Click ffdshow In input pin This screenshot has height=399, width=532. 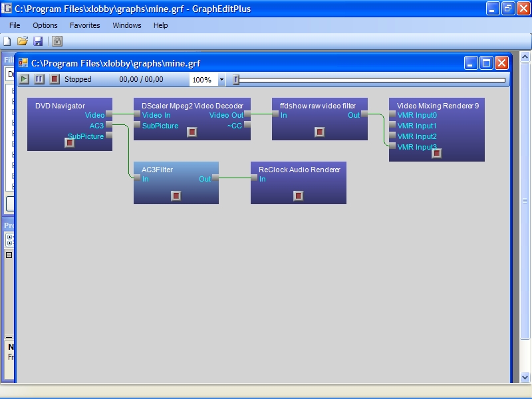click(x=275, y=114)
